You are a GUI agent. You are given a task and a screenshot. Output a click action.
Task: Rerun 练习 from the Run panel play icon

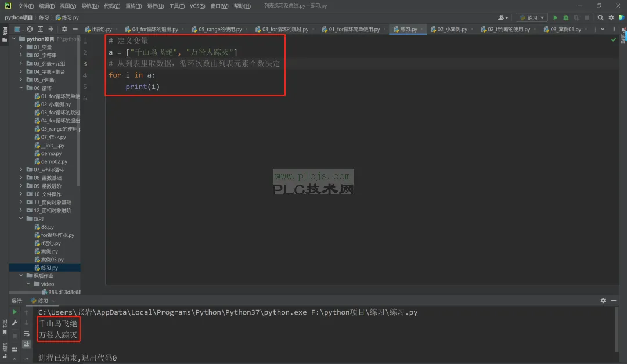pos(15,312)
